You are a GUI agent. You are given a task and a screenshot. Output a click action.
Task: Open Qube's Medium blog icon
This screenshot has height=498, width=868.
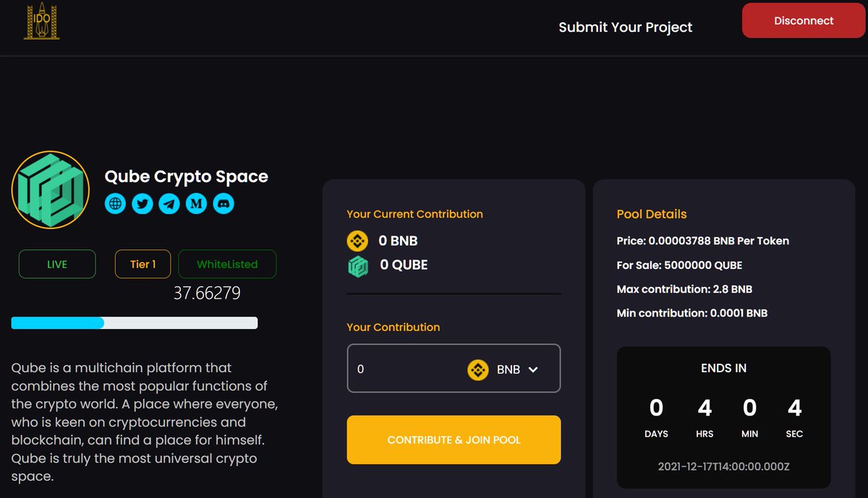pos(196,204)
